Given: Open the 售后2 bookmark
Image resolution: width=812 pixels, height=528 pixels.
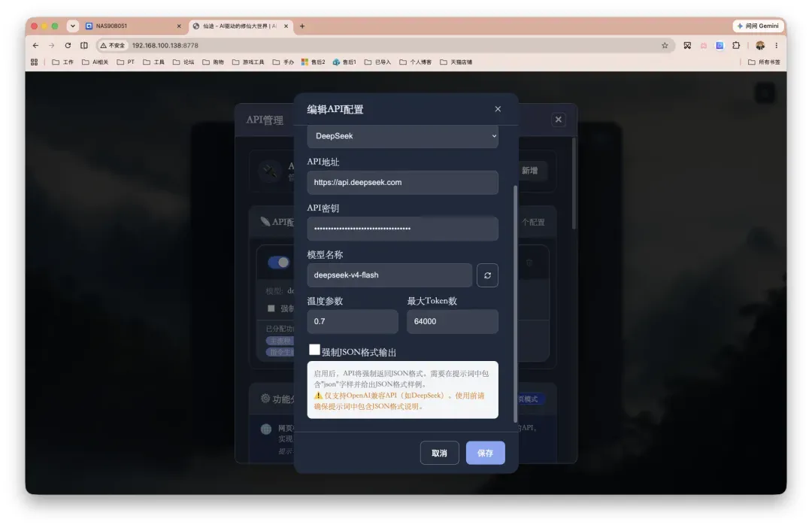Looking at the screenshot, I should pyautogui.click(x=314, y=62).
